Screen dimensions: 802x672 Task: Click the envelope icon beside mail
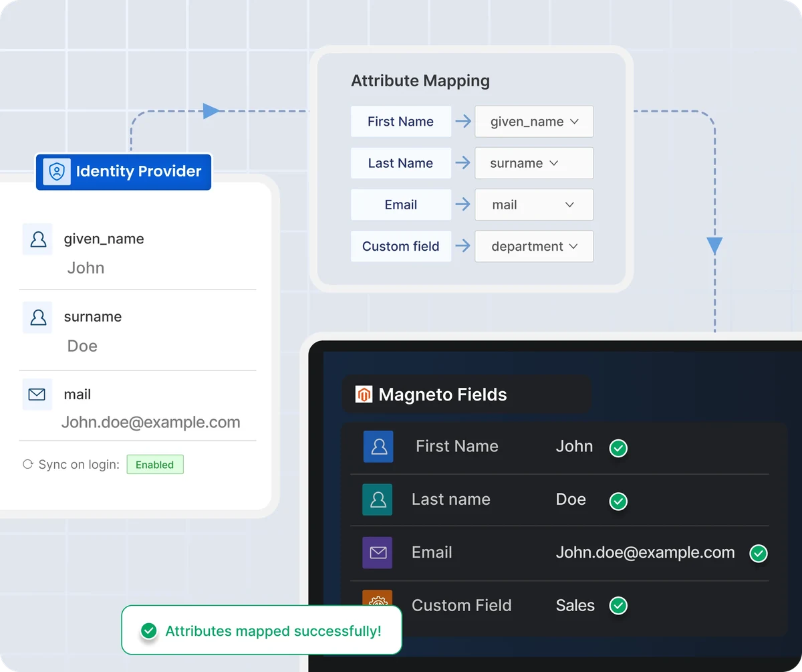click(x=37, y=395)
